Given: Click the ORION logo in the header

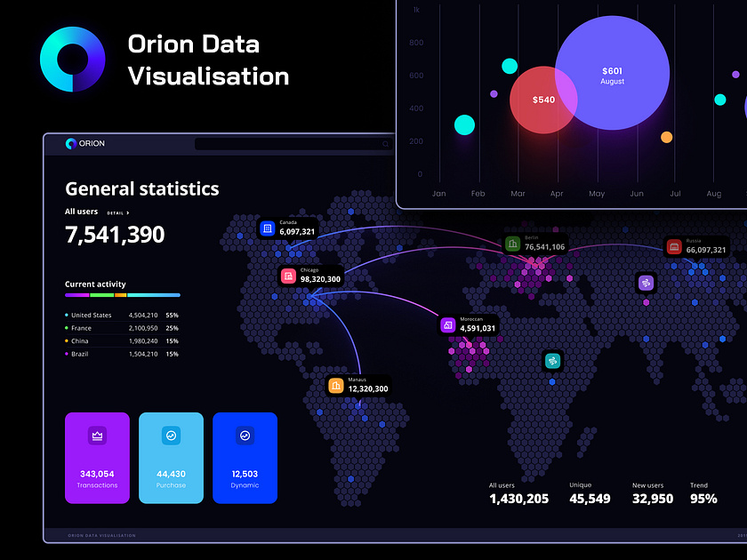Looking at the screenshot, I should tap(85, 143).
